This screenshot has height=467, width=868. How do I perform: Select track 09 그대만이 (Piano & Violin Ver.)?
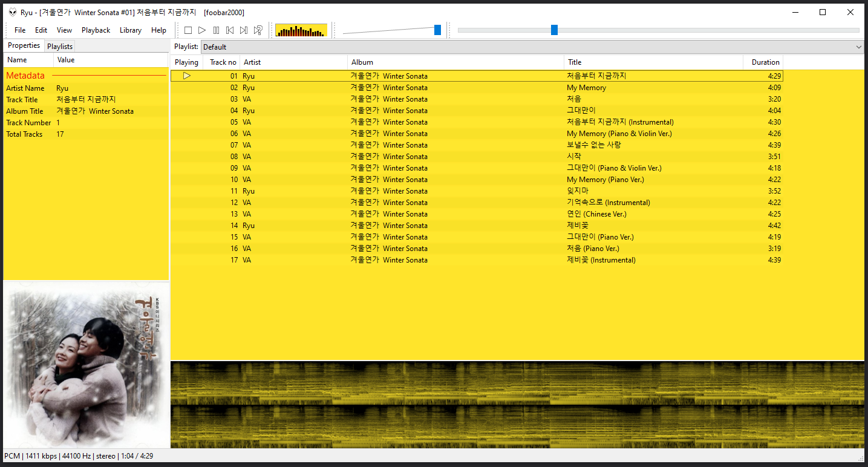(477, 168)
